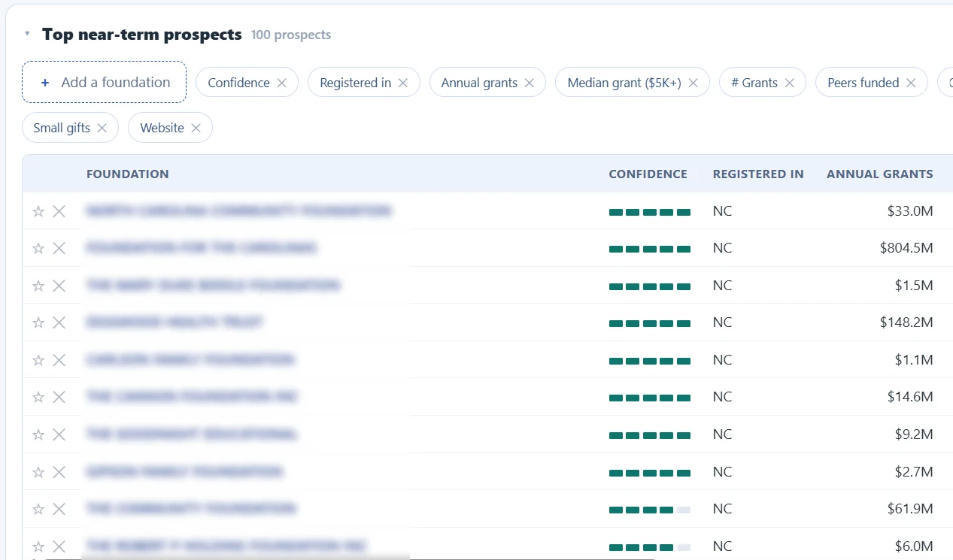The width and height of the screenshot is (953, 560).
Task: Dismiss the prospect with $9.2M annual grants
Action: click(59, 434)
